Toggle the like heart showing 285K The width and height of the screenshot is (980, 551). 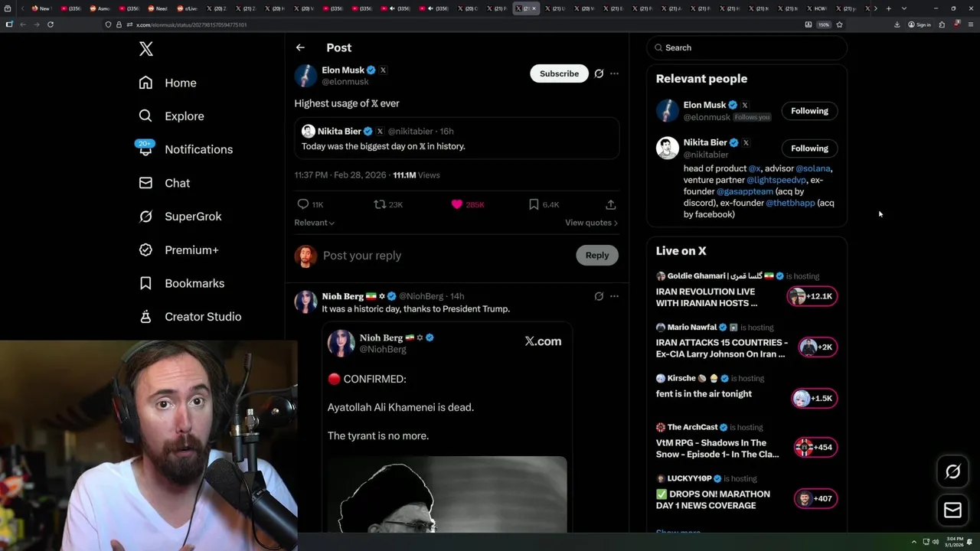click(457, 204)
